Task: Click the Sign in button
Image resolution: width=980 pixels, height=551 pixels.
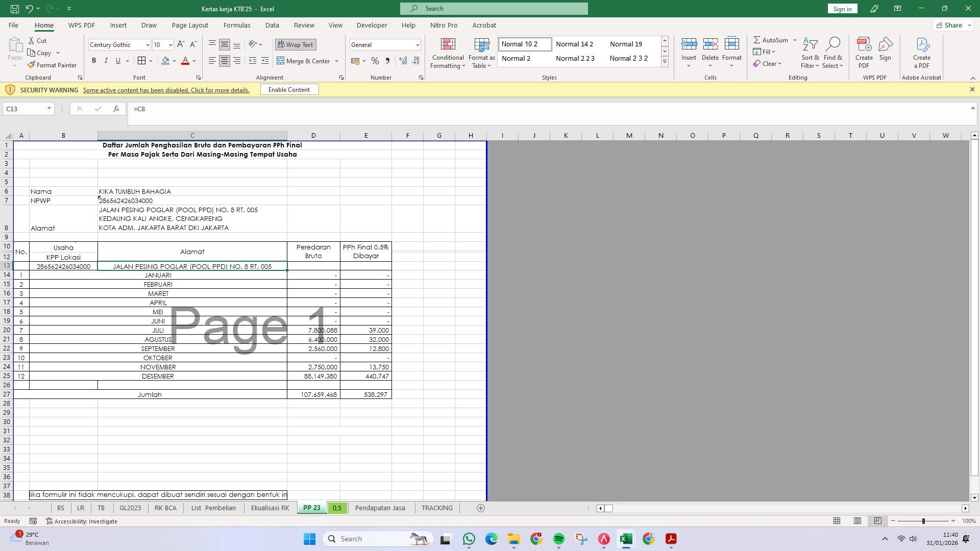Action: click(842, 8)
